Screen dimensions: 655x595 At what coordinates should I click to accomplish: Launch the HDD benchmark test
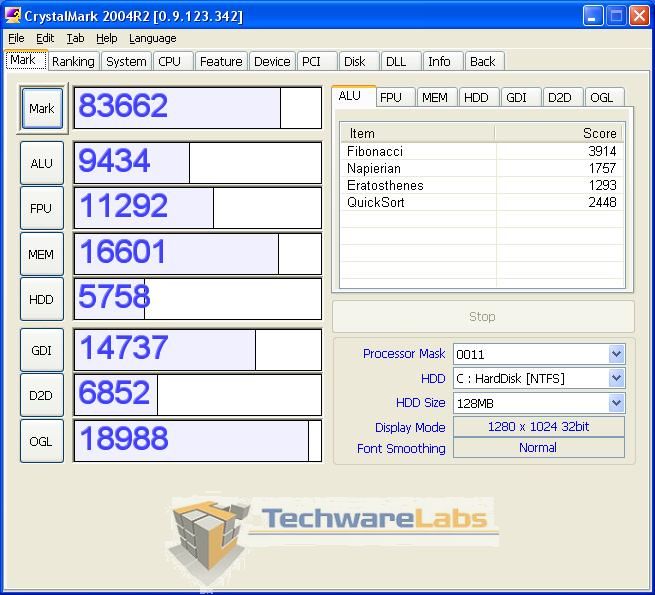(41, 299)
